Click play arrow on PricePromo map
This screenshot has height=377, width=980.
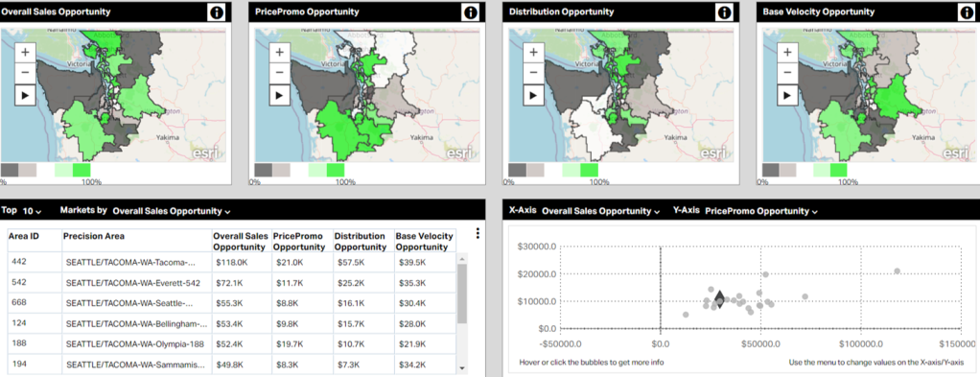click(x=280, y=95)
